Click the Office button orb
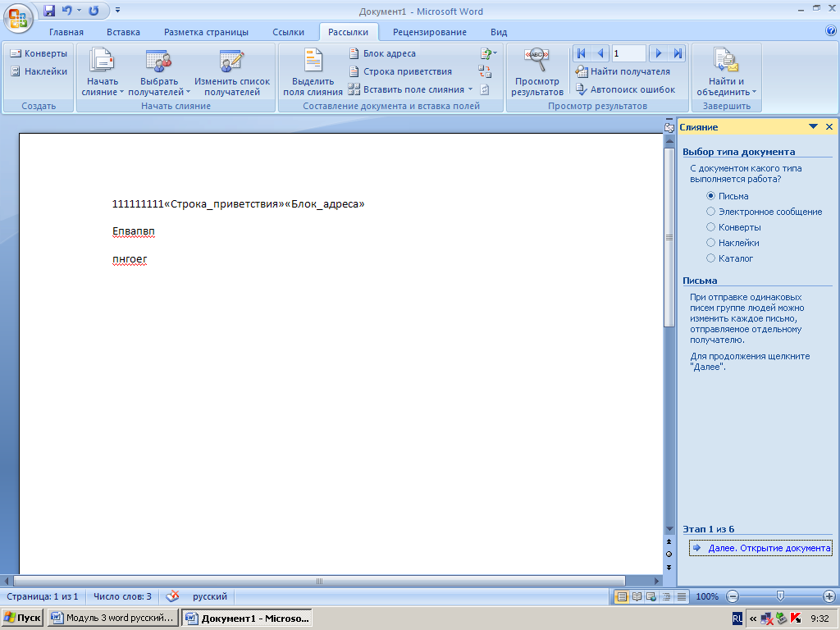840x630 pixels. click(18, 18)
